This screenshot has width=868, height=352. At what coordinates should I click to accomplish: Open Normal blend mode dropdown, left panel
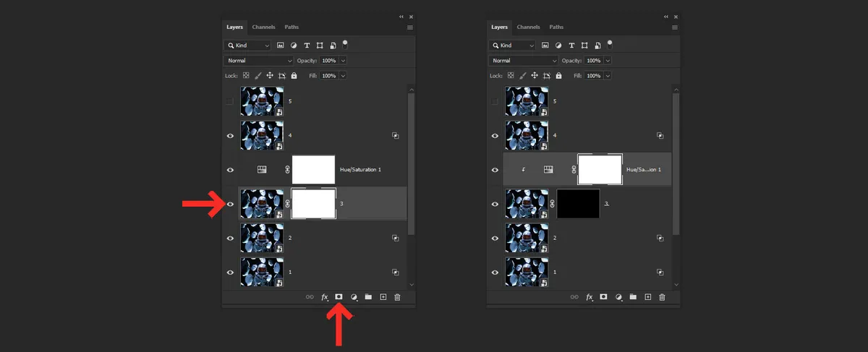coord(259,61)
